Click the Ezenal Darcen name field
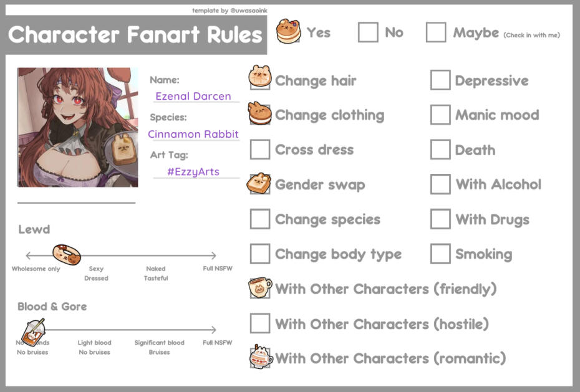This screenshot has width=580, height=392. click(x=193, y=96)
